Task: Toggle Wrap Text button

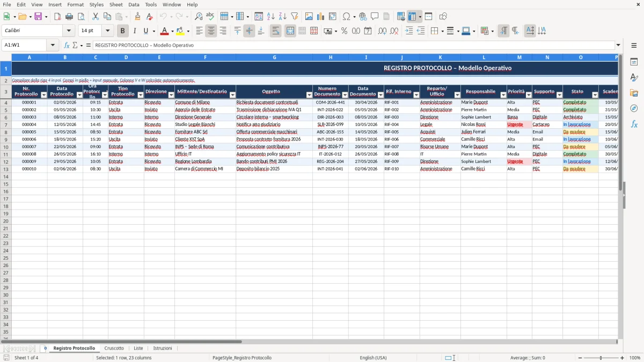Action: click(275, 31)
